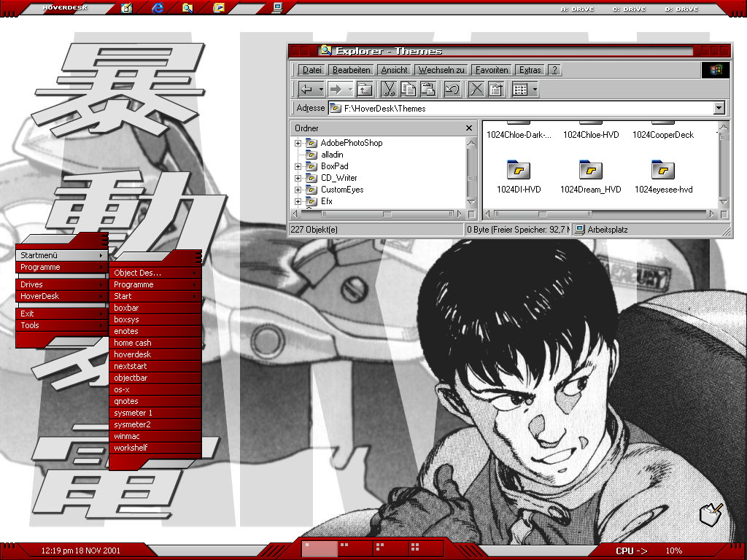Open the Startmenü submenu entry
747x560 pixels.
point(61,255)
